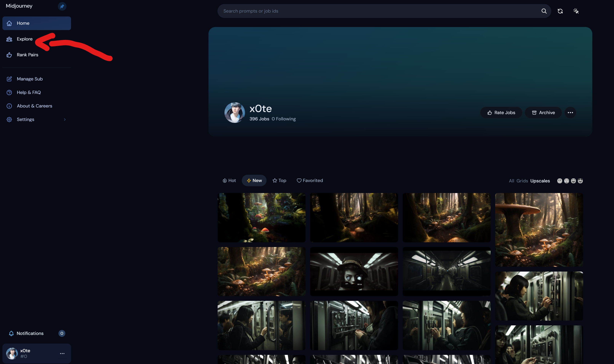Toggle the last star-eyes emoji filter
The width and height of the screenshot is (614, 364).
(580, 181)
